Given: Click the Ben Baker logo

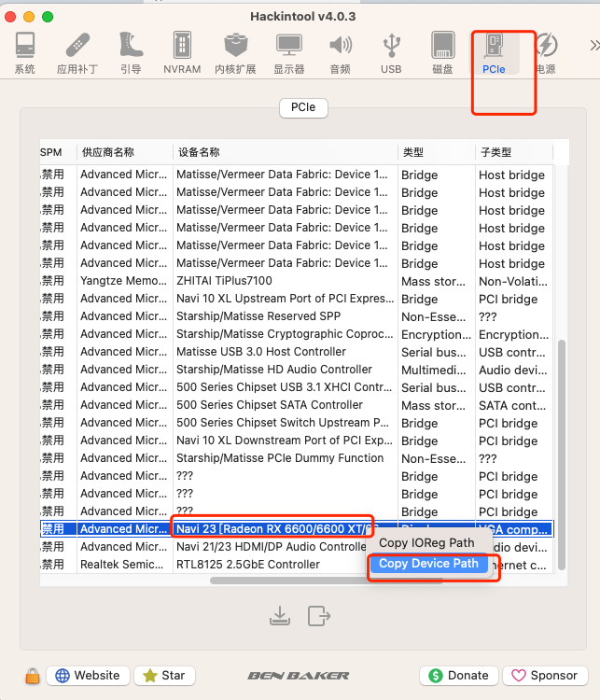Looking at the screenshot, I should (299, 676).
